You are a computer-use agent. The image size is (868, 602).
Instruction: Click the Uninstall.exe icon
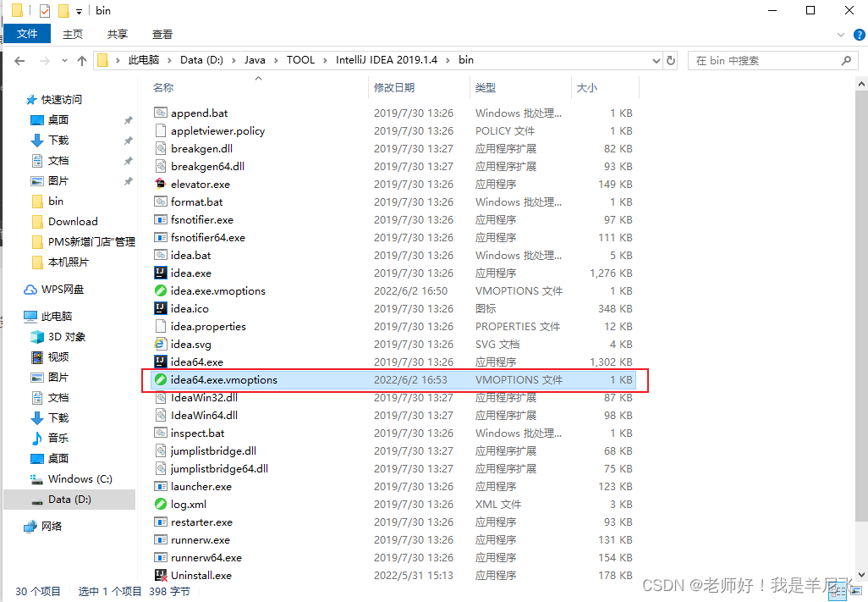pyautogui.click(x=161, y=575)
